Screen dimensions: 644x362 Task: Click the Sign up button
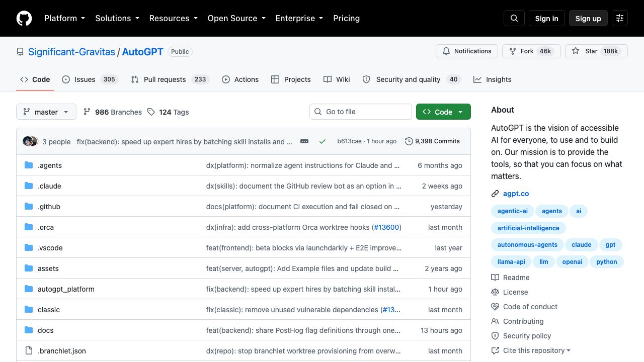[x=588, y=18]
